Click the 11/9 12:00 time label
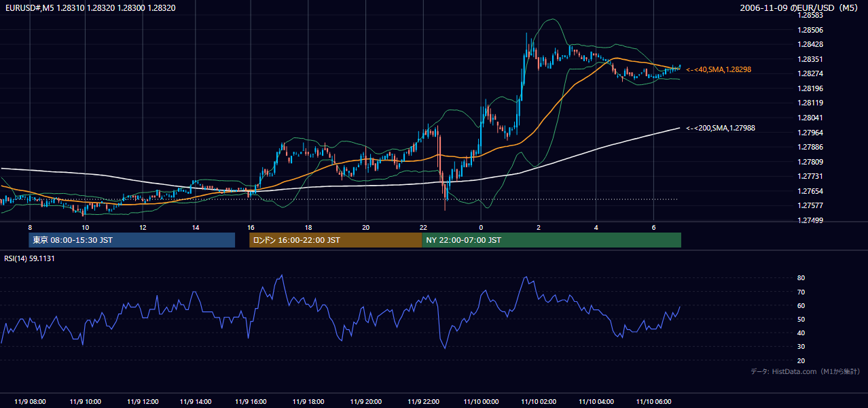This screenshot has height=408, width=868. pos(142,401)
